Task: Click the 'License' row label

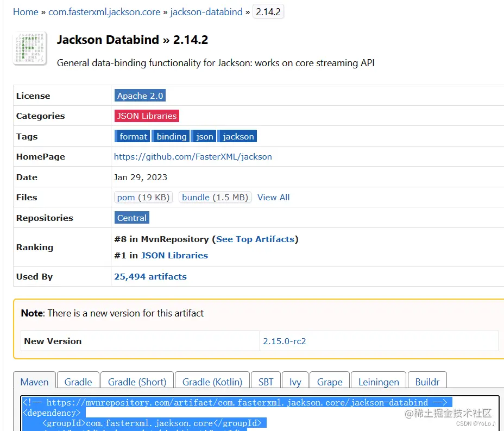Action: (33, 96)
